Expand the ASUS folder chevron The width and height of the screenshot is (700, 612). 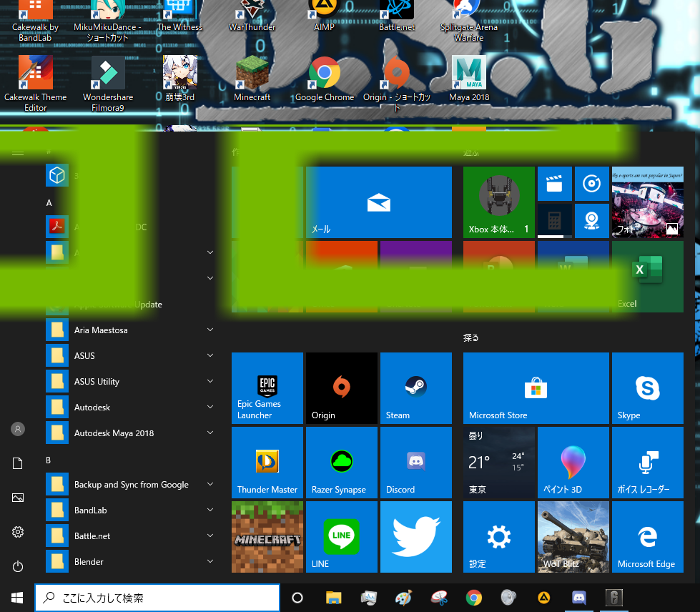pos(210,356)
